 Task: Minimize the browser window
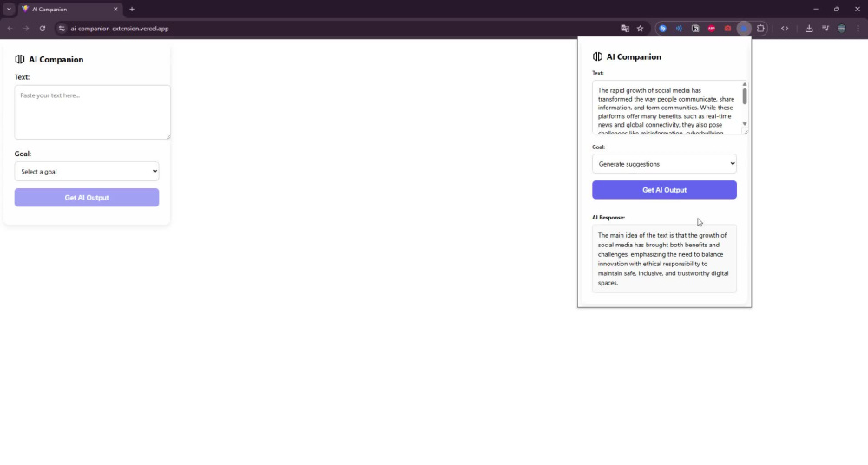tap(815, 10)
